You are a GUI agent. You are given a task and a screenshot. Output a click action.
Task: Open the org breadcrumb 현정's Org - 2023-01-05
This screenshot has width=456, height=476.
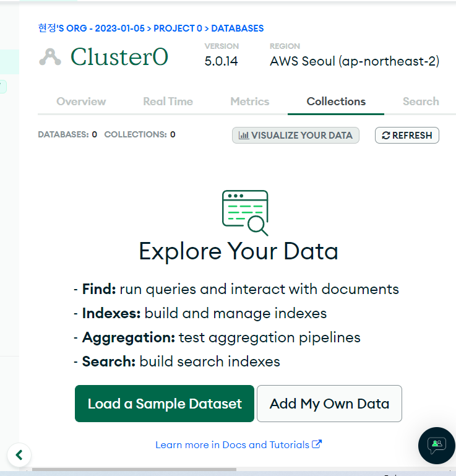click(92, 28)
